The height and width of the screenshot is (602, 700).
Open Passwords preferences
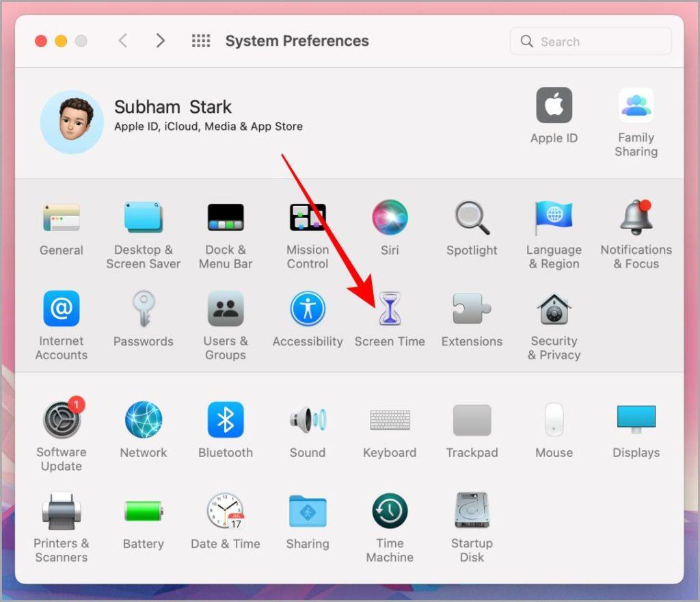144,309
